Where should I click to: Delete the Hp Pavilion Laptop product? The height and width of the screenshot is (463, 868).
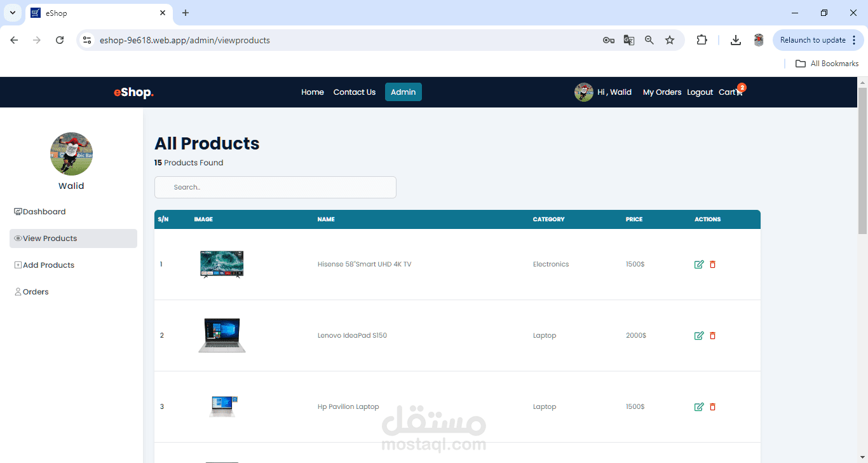click(712, 407)
